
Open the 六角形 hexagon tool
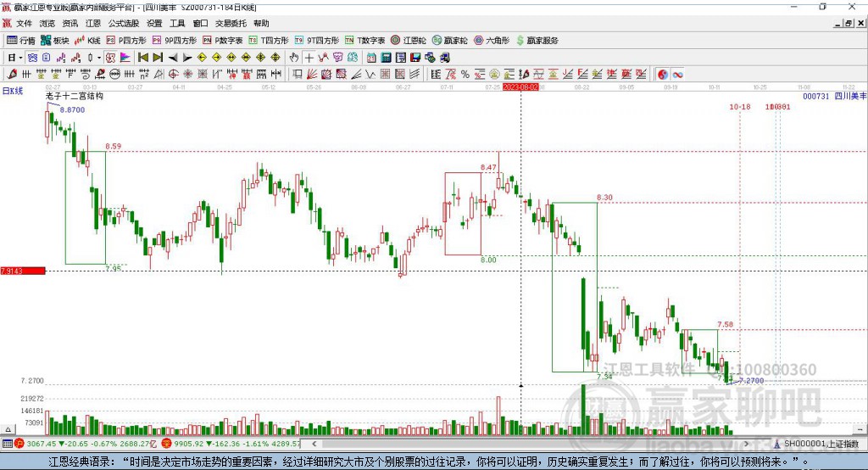[492, 41]
